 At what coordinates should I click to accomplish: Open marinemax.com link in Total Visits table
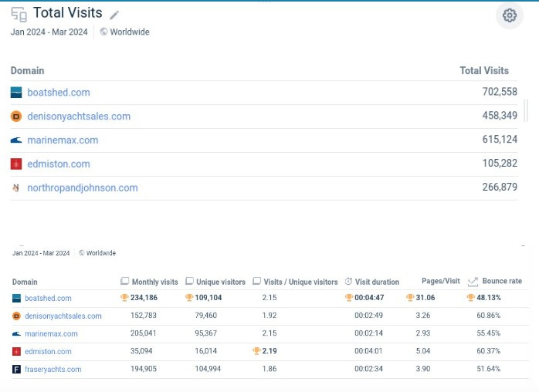click(63, 140)
